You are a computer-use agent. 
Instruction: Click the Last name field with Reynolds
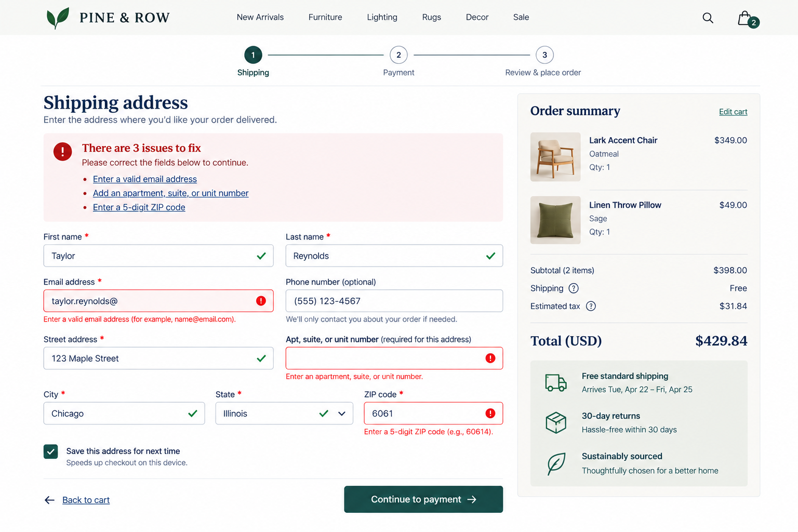394,256
